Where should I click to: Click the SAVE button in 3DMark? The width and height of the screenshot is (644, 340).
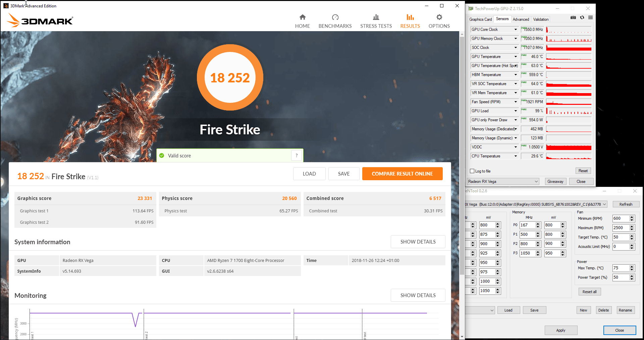tap(344, 174)
